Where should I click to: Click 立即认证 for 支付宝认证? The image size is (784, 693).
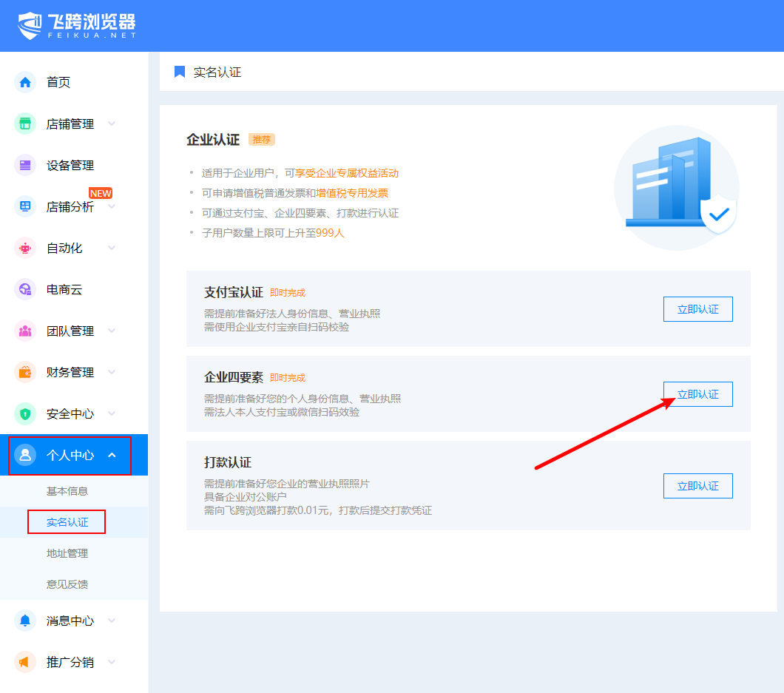coord(697,309)
